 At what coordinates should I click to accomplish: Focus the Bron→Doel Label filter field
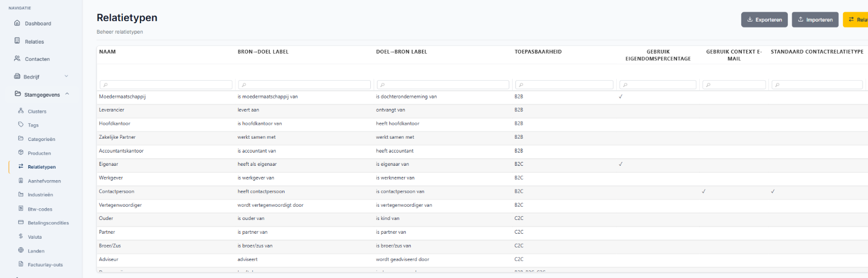click(x=304, y=85)
